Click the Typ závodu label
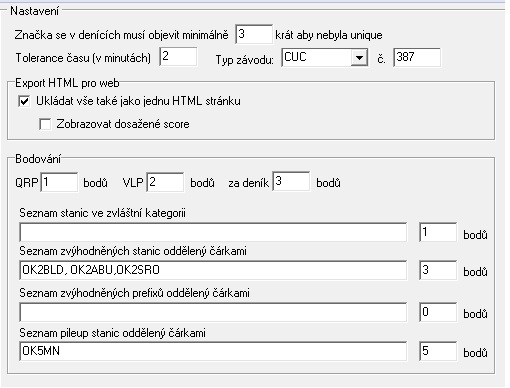 [245, 60]
